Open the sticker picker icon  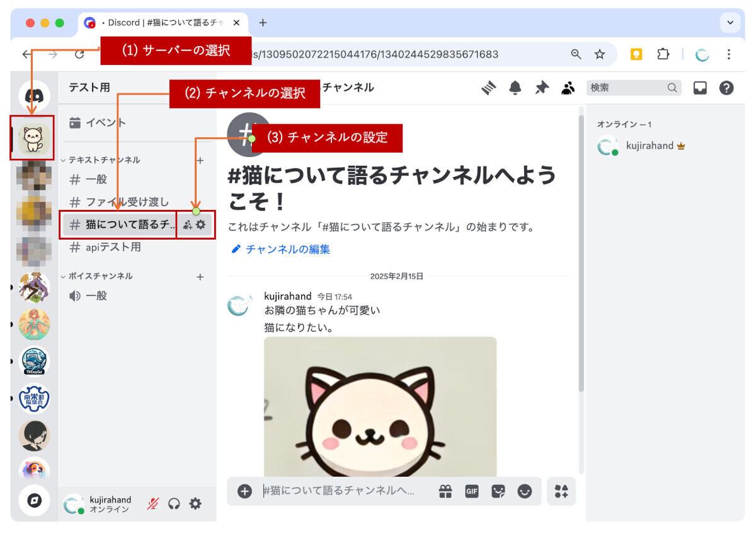point(498,491)
